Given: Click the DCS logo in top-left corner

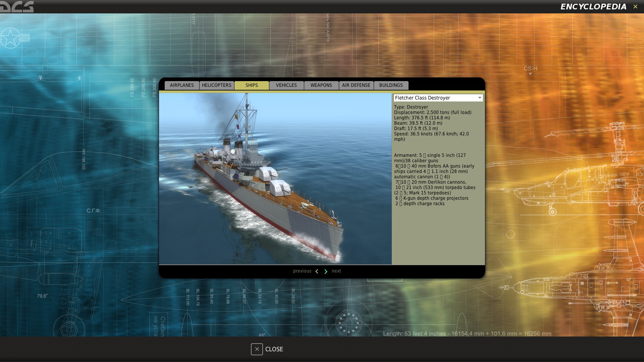Looking at the screenshot, I should pyautogui.click(x=17, y=6).
